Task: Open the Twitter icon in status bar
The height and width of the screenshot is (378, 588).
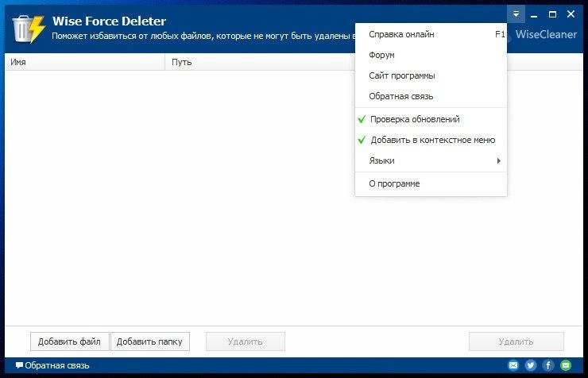Action: (x=531, y=365)
